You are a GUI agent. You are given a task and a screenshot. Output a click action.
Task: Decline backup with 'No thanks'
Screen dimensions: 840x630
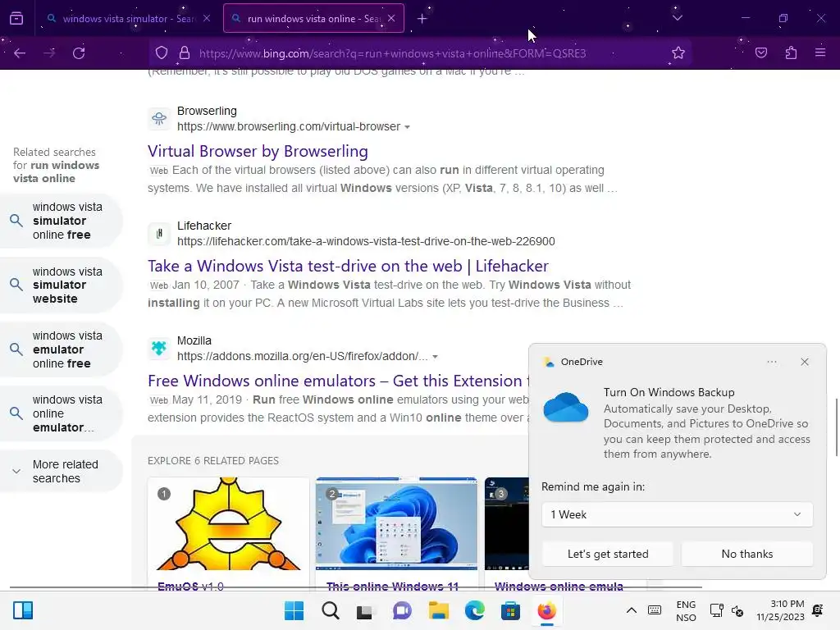coord(747,554)
